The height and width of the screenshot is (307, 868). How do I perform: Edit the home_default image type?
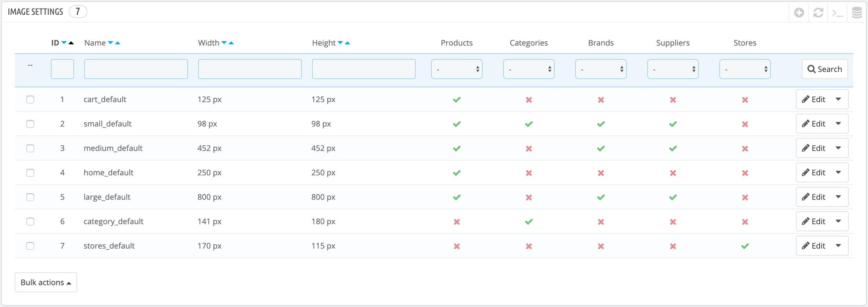point(814,173)
